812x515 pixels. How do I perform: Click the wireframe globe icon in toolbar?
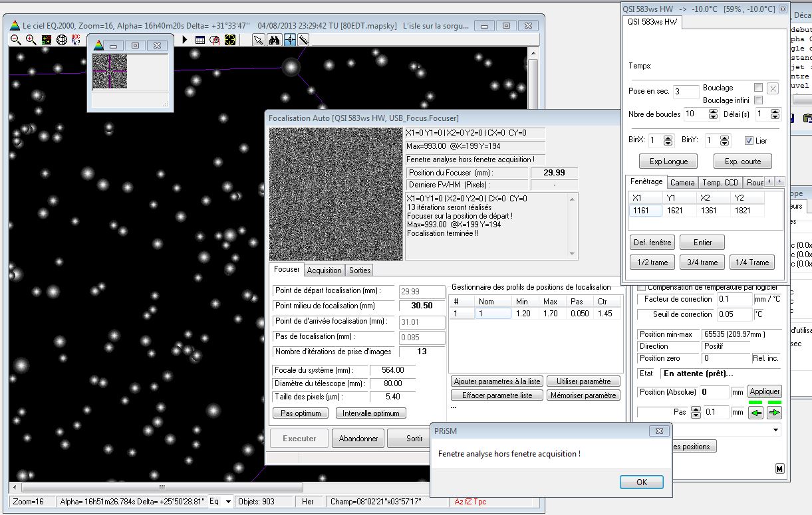click(x=62, y=40)
